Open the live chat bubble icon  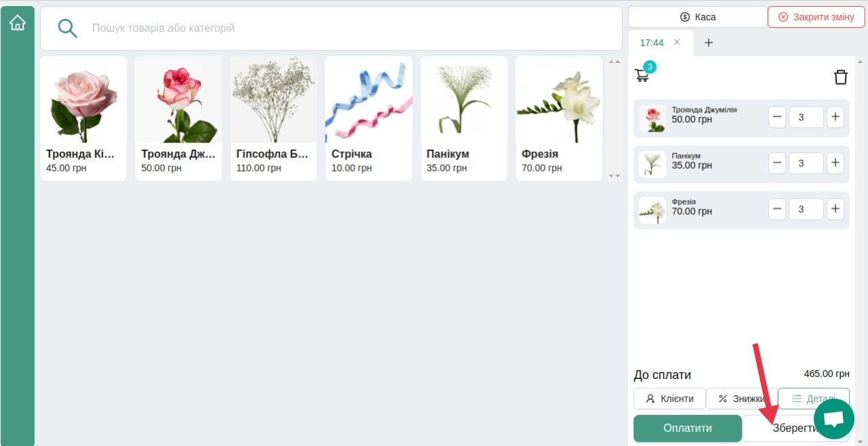[833, 420]
